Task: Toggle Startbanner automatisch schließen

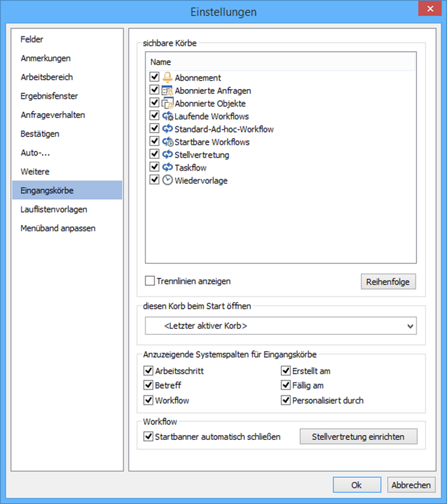Action: (148, 436)
